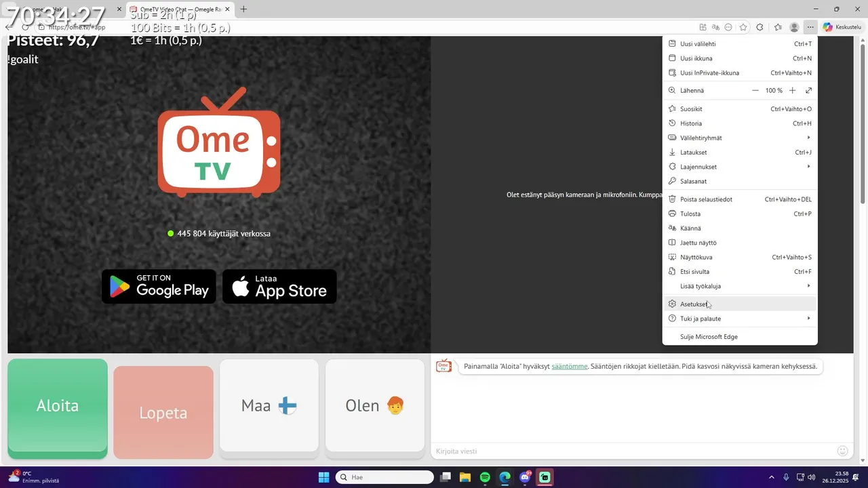Open Spotify from taskbar

485,477
